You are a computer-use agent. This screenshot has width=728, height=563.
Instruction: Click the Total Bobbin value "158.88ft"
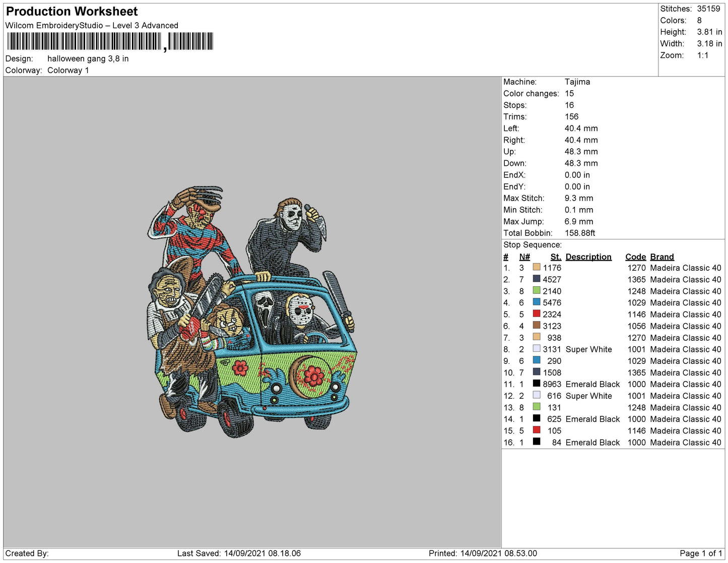tap(580, 233)
